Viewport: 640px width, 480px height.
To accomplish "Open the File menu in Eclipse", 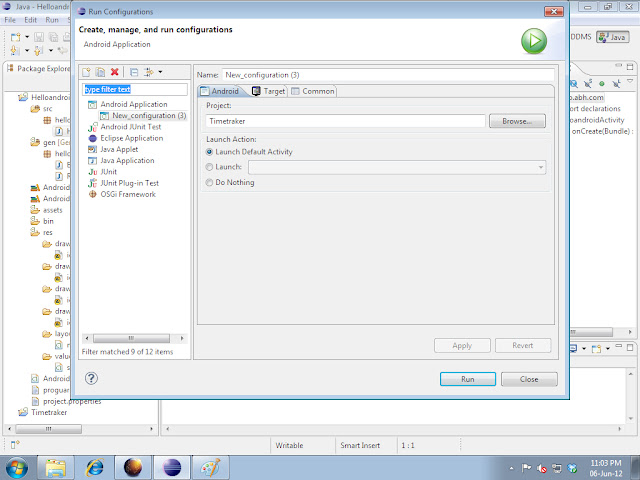I will pos(10,20).
